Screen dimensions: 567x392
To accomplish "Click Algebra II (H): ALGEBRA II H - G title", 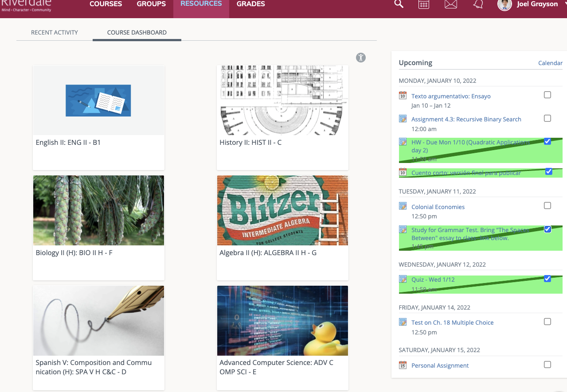I will tap(268, 253).
